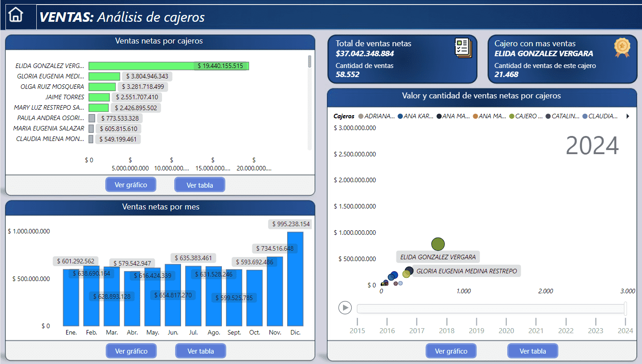This screenshot has height=364, width=642.
Task: Go to the home page icon
Action: pos(15,15)
